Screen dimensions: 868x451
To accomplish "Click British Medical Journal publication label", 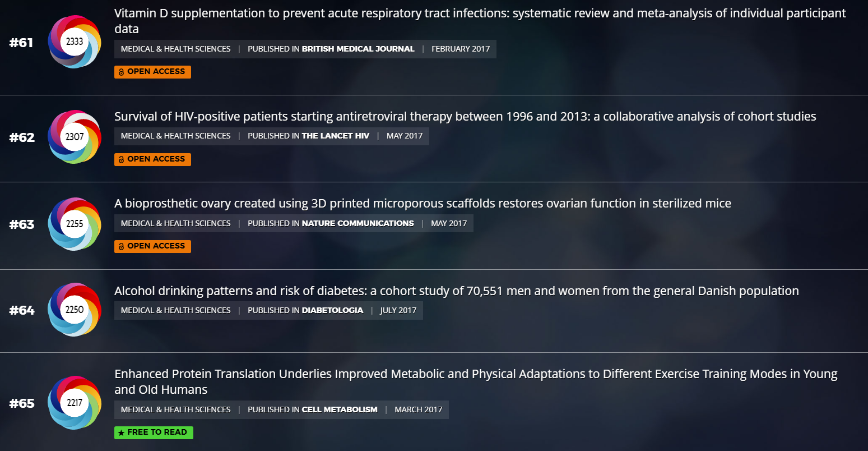I will pos(358,49).
